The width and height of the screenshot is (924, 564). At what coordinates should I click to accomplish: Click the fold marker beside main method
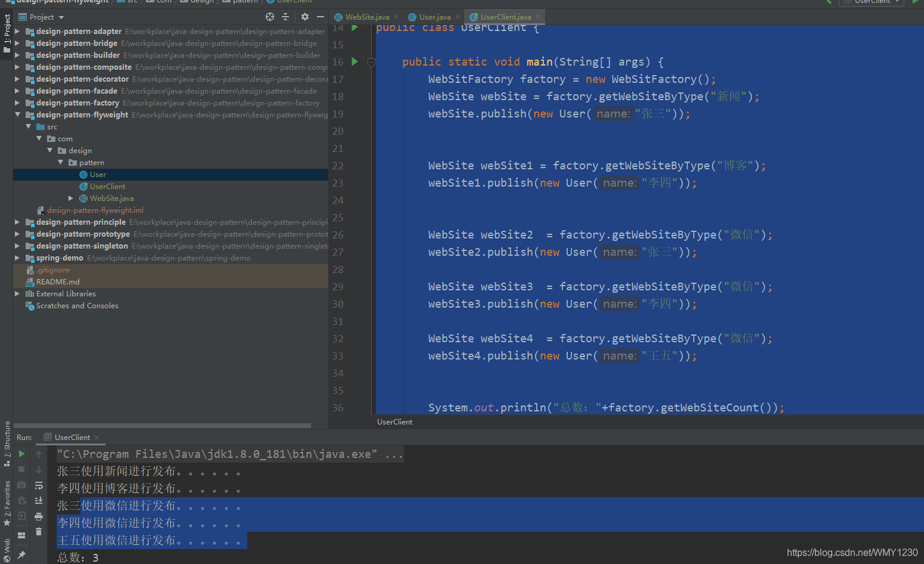(371, 62)
